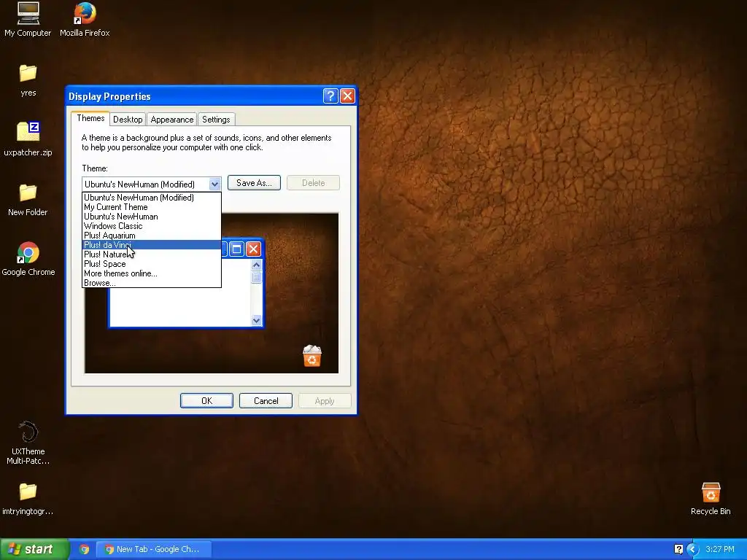Click the Save As... button
The height and width of the screenshot is (560, 747).
tap(254, 183)
